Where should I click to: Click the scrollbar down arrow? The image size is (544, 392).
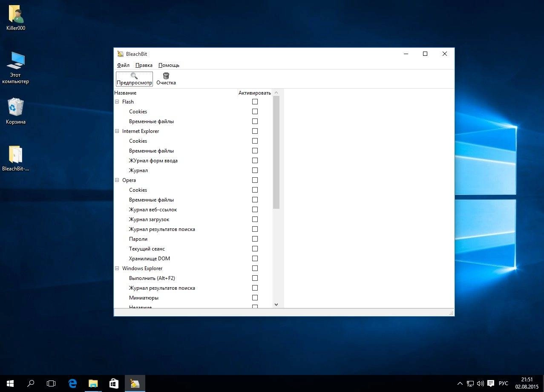276,304
